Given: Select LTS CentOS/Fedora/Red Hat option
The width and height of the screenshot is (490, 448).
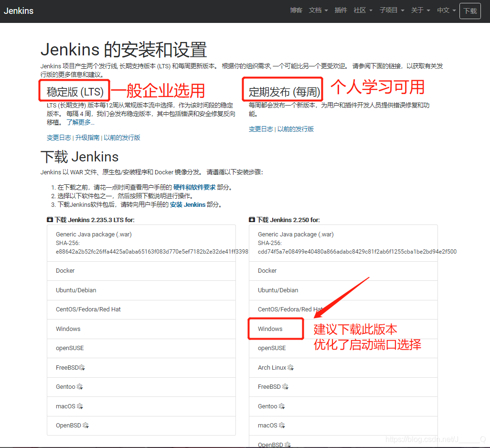Looking at the screenshot, I should click(x=141, y=309).
